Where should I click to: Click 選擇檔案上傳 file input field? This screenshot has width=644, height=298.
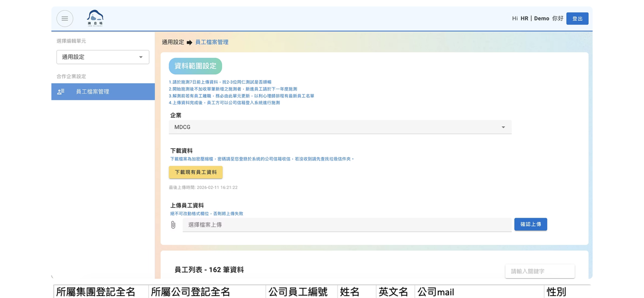pyautogui.click(x=347, y=225)
